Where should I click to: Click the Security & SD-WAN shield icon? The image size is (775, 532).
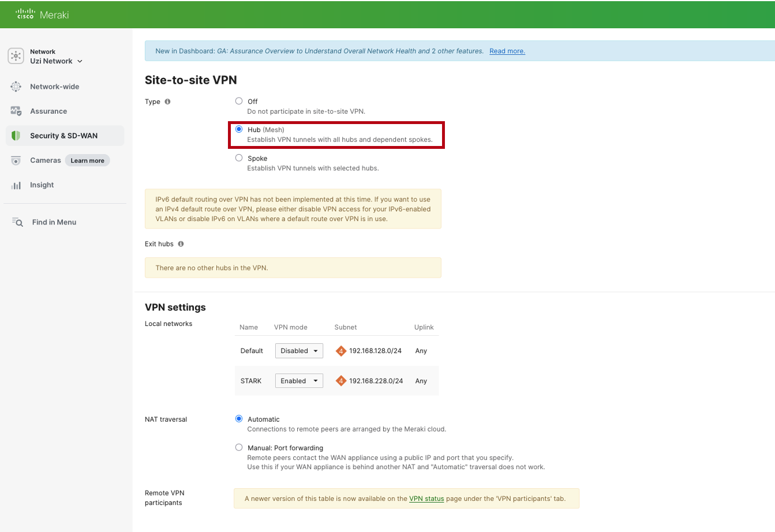(x=16, y=136)
